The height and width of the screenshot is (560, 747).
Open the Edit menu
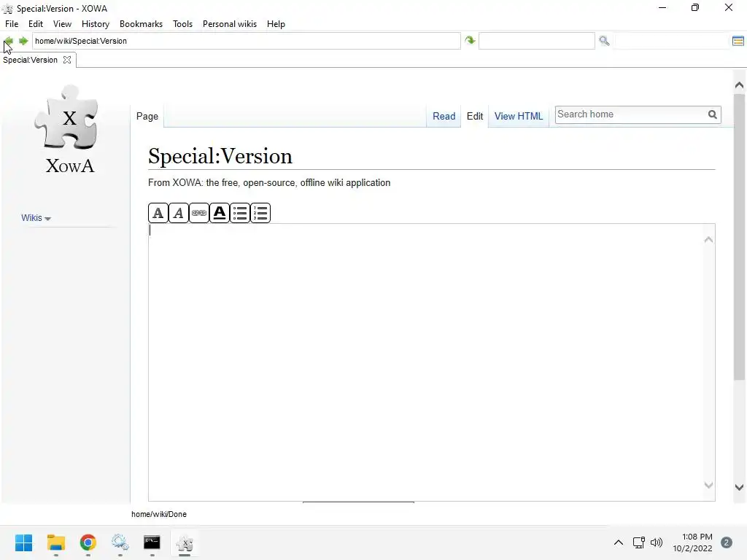tap(36, 24)
